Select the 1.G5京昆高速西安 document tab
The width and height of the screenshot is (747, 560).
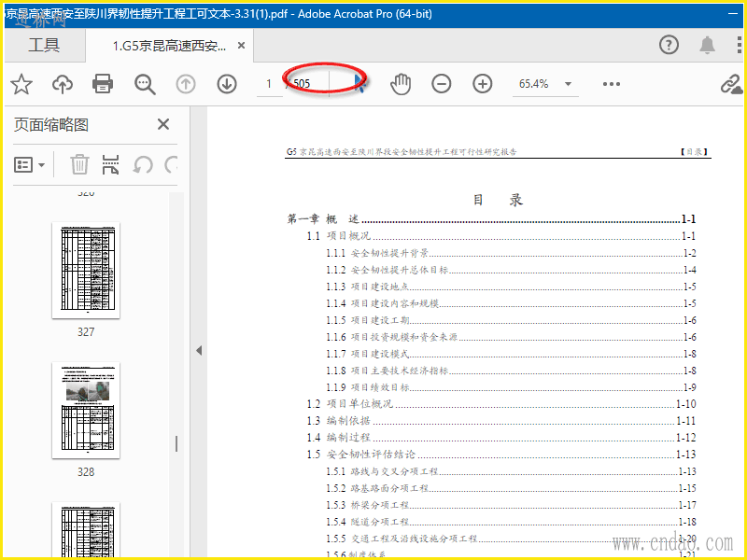coord(169,46)
